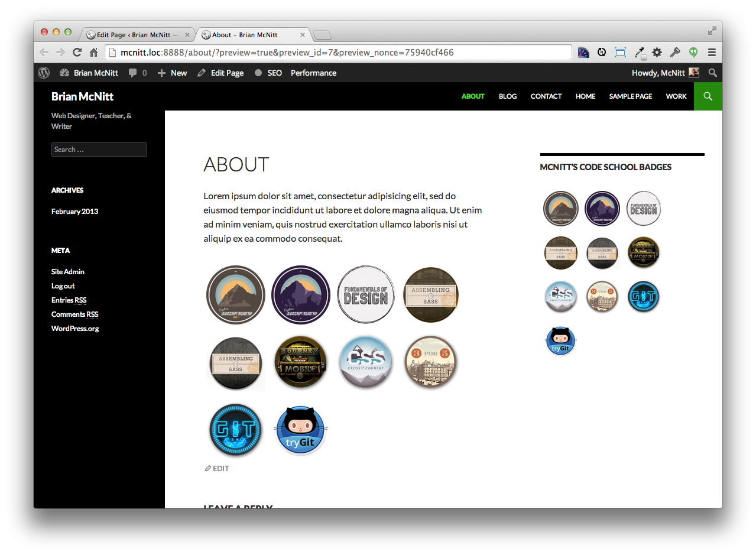756x555 pixels.
Task: Click the screen capture extension icon
Action: pos(620,52)
